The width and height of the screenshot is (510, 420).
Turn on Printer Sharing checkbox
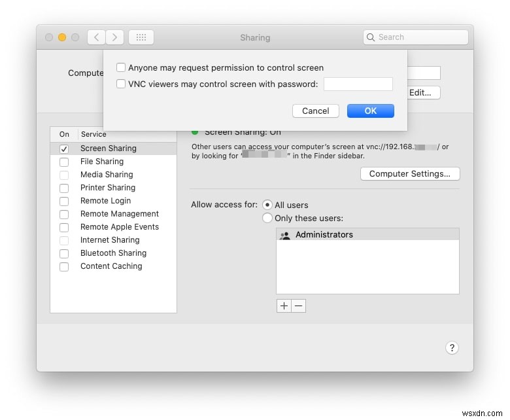[x=64, y=188]
